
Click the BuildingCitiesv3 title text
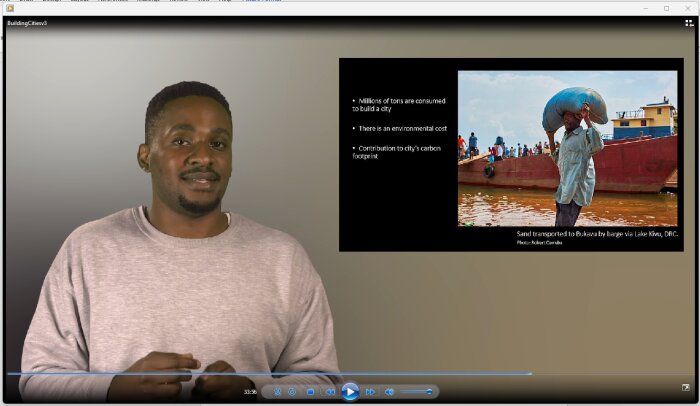point(27,22)
